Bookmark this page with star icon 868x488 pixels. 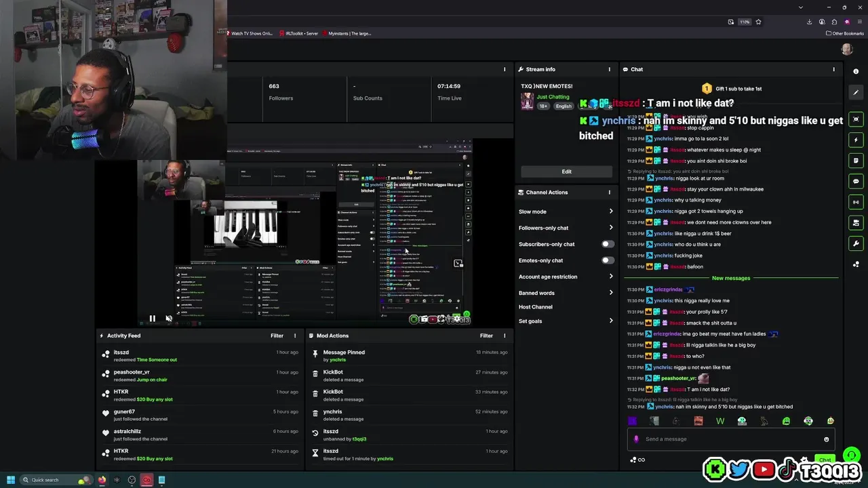(758, 22)
